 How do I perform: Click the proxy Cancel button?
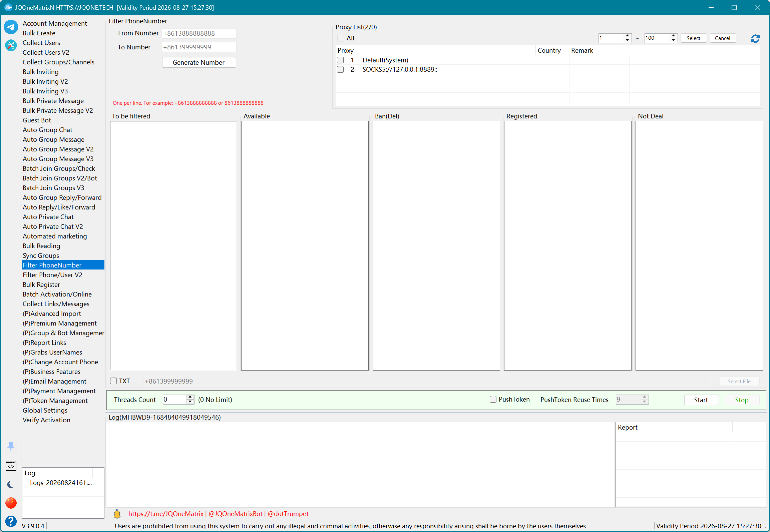(x=723, y=38)
